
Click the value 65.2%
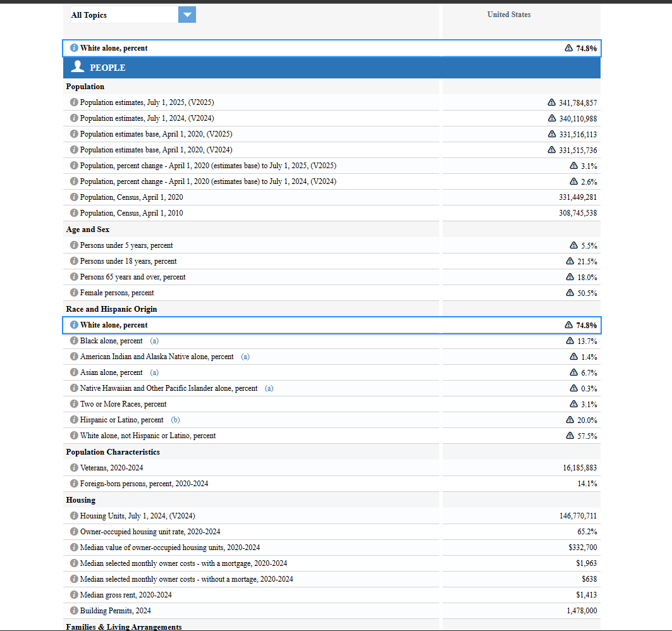click(587, 532)
